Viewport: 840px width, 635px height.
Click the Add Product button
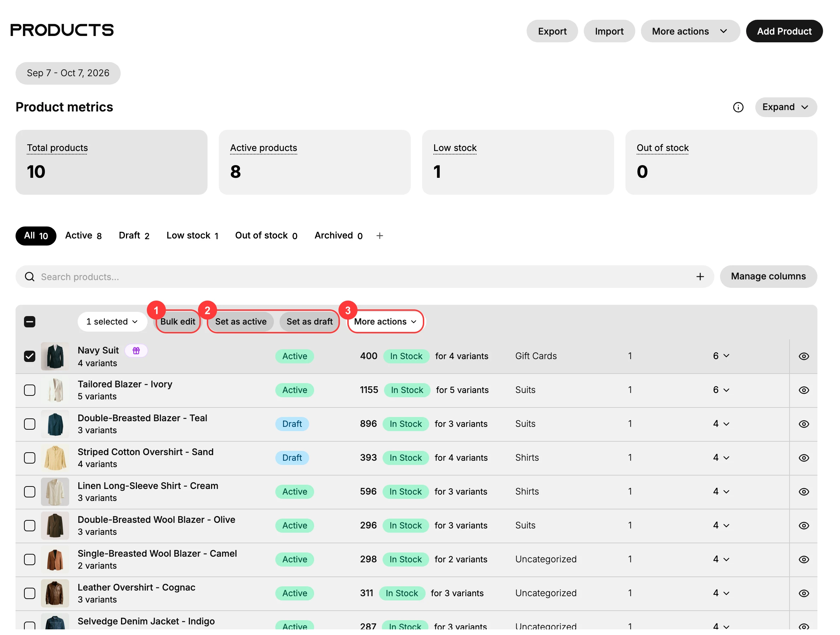[x=784, y=31]
